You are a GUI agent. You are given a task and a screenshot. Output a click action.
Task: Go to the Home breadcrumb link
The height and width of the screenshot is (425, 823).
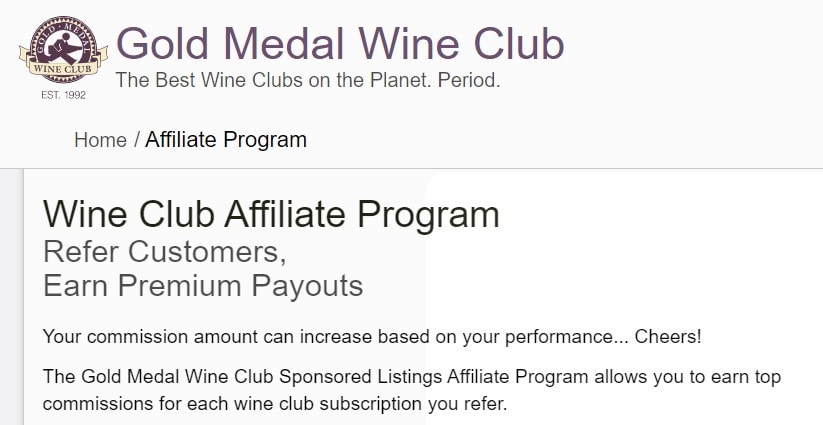[x=100, y=140]
